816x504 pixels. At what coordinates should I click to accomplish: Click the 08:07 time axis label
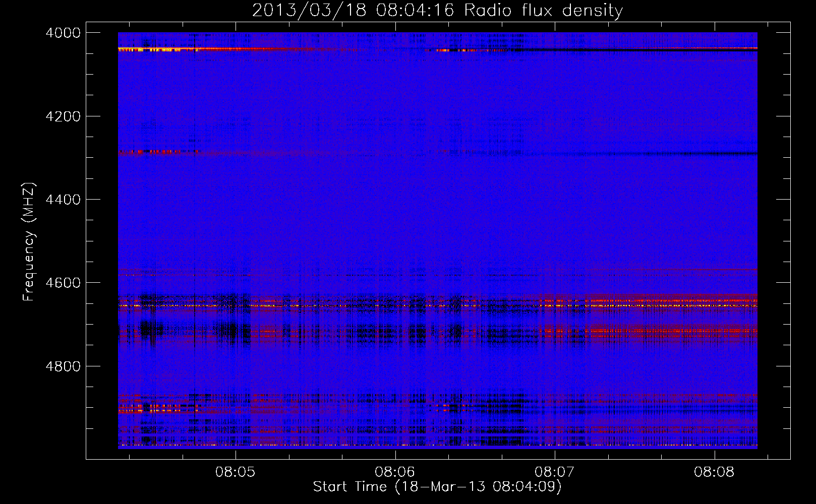[555, 472]
